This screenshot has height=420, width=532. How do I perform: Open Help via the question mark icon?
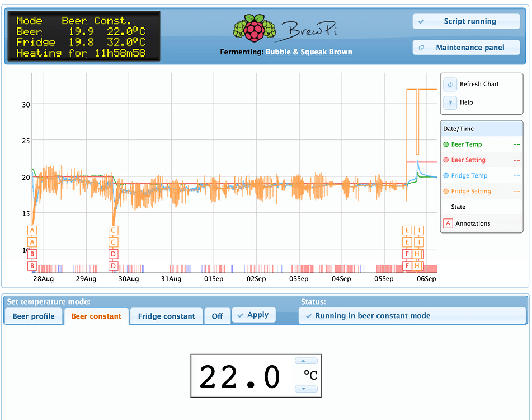click(x=450, y=102)
